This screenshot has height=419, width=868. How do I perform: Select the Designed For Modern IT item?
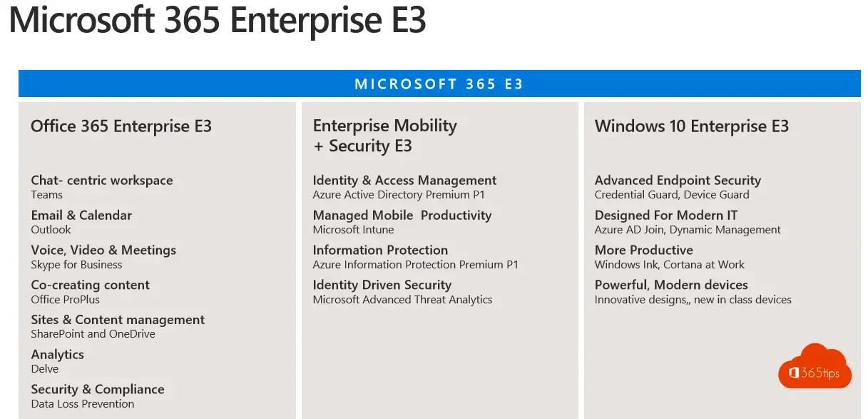[x=688, y=222]
